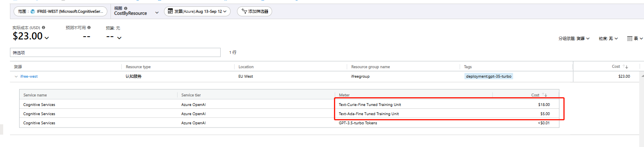Click the calendar icon in the date pill
644x147 pixels.
pos(170,12)
